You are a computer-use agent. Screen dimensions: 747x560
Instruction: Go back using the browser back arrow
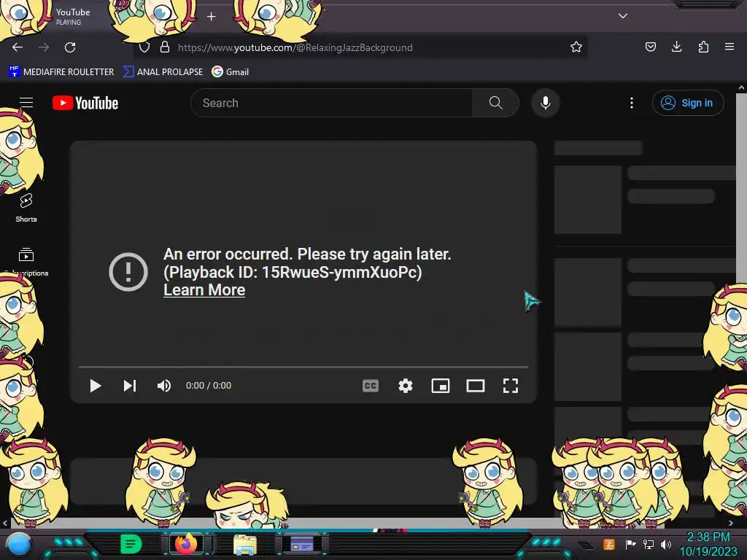click(x=18, y=47)
